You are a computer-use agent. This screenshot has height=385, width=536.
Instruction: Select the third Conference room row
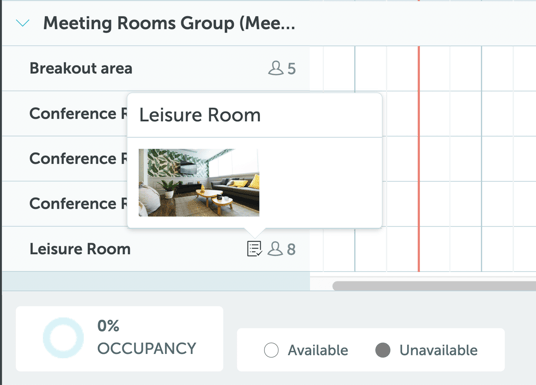65,204
